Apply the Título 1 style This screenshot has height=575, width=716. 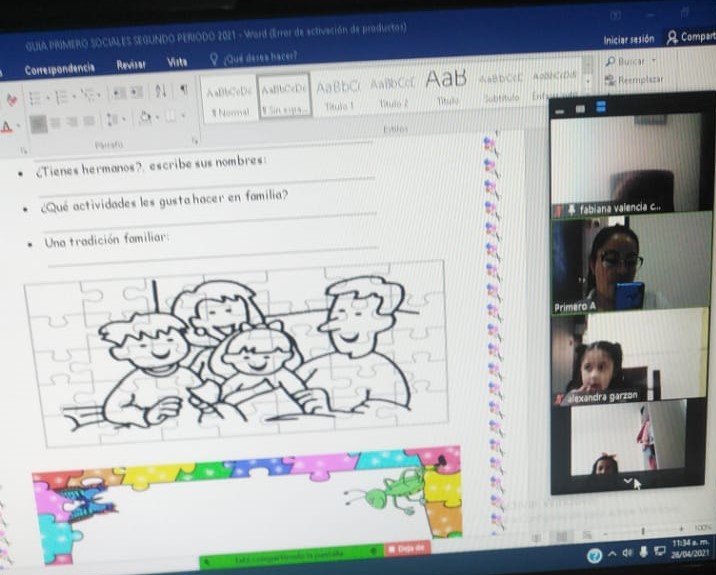pyautogui.click(x=339, y=95)
